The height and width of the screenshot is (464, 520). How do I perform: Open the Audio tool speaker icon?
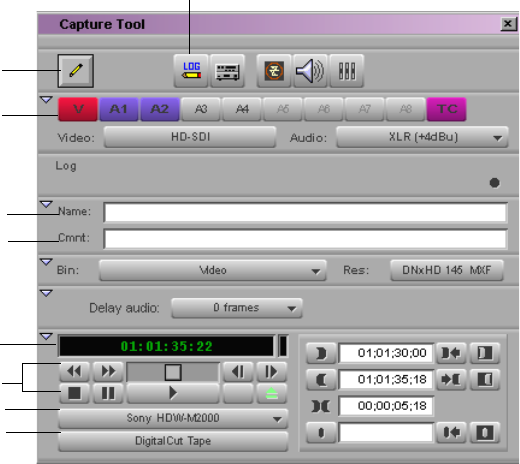pos(310,71)
